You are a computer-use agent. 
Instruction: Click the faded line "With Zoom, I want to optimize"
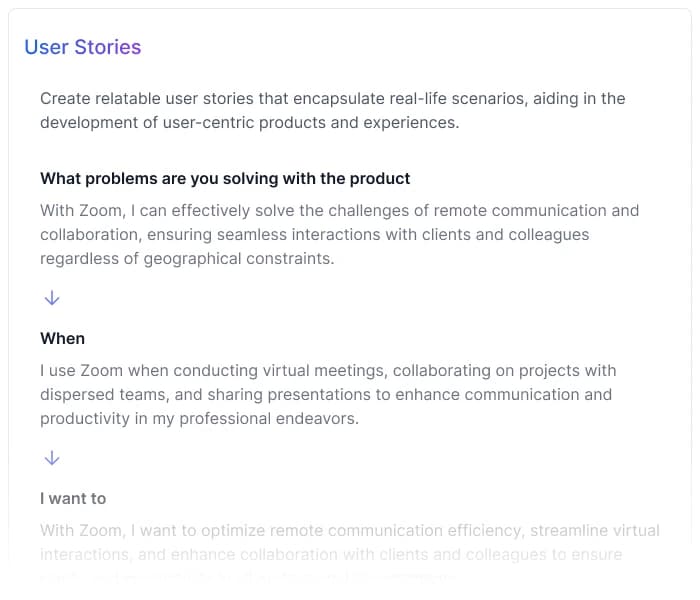pyautogui.click(x=350, y=531)
